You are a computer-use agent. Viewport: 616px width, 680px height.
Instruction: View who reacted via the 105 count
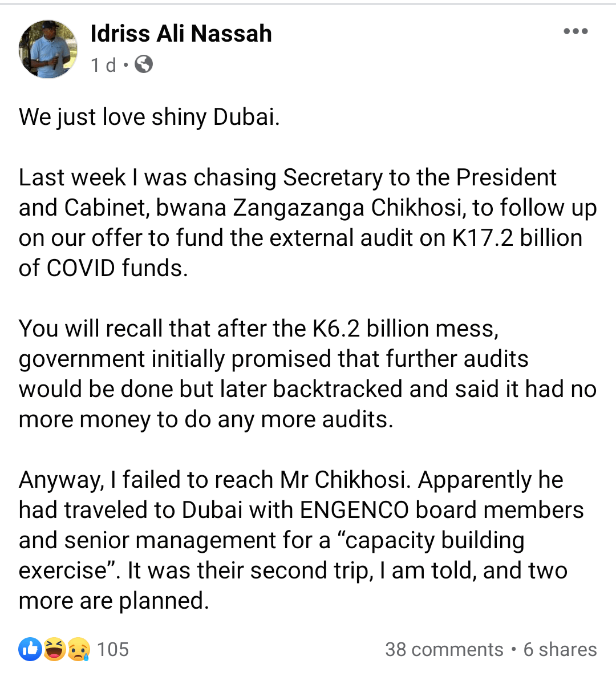coord(112,649)
